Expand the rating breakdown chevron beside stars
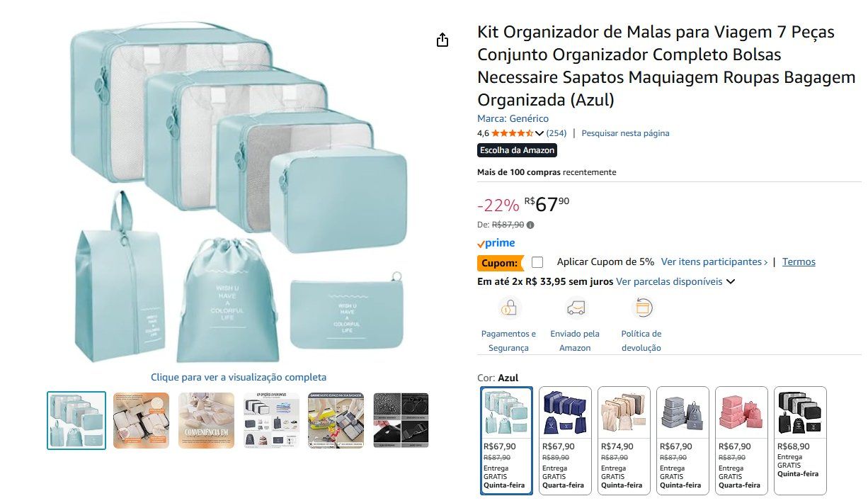This screenshot has width=868, height=501. 539,133
